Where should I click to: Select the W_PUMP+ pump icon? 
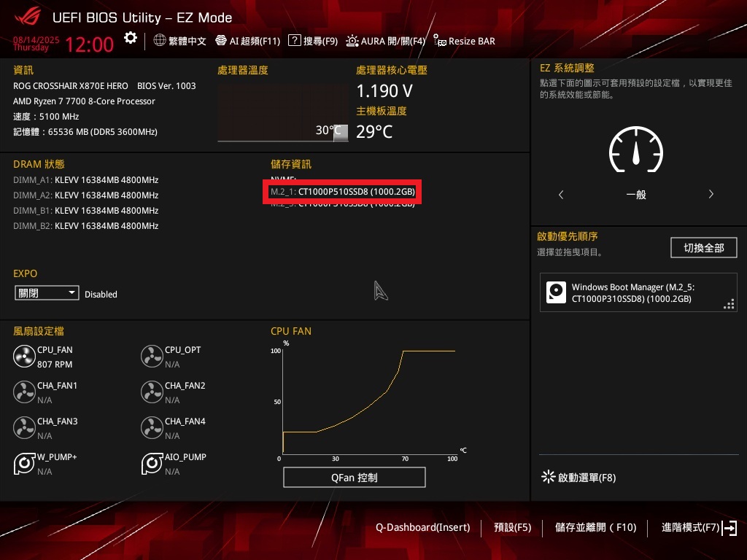(x=24, y=463)
